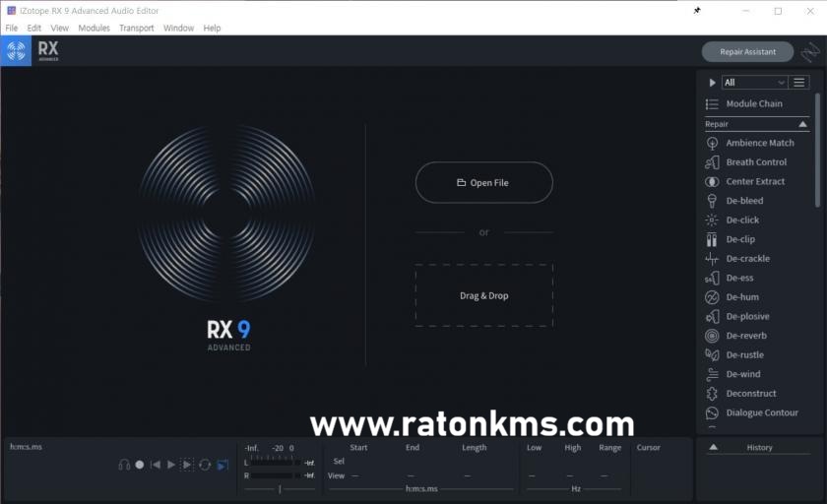
Task: Start recording with the record button
Action: pyautogui.click(x=139, y=465)
